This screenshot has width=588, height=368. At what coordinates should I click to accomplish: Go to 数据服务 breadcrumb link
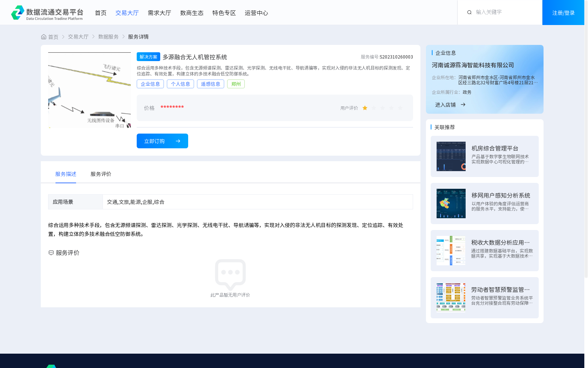click(108, 37)
